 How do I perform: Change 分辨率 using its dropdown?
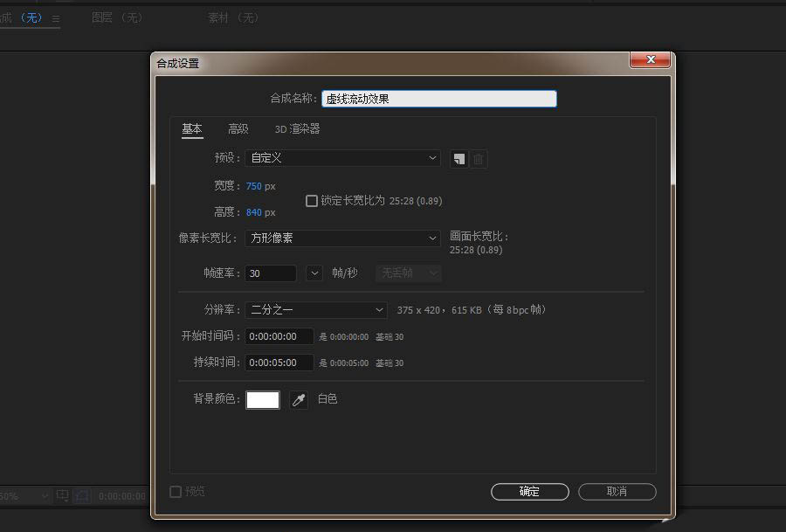[x=315, y=309]
